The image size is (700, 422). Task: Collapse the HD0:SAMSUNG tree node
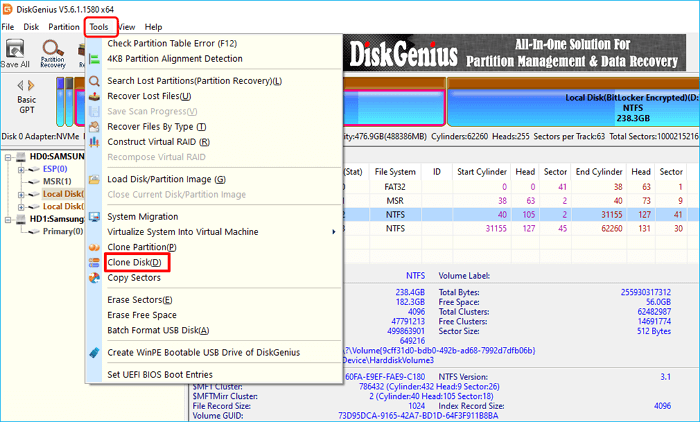tap(8, 157)
